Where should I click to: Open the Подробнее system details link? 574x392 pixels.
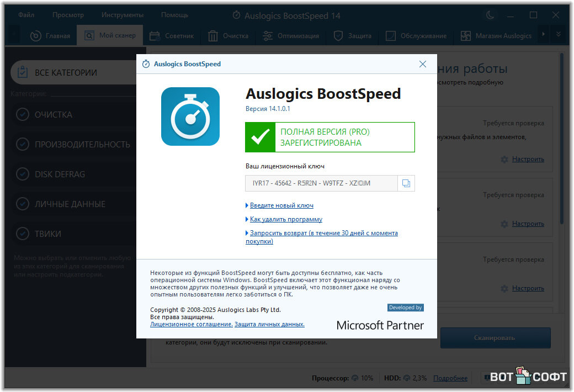click(450, 378)
